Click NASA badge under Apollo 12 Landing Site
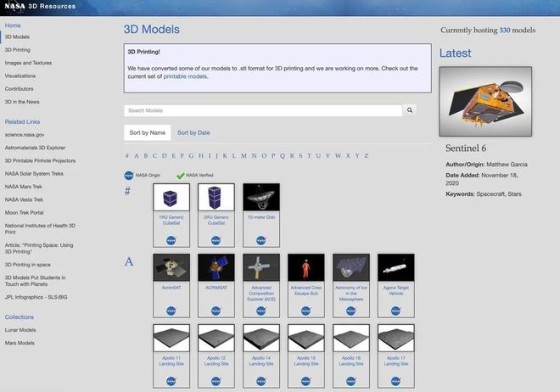Screen dimensions: 560x392 click(216, 381)
